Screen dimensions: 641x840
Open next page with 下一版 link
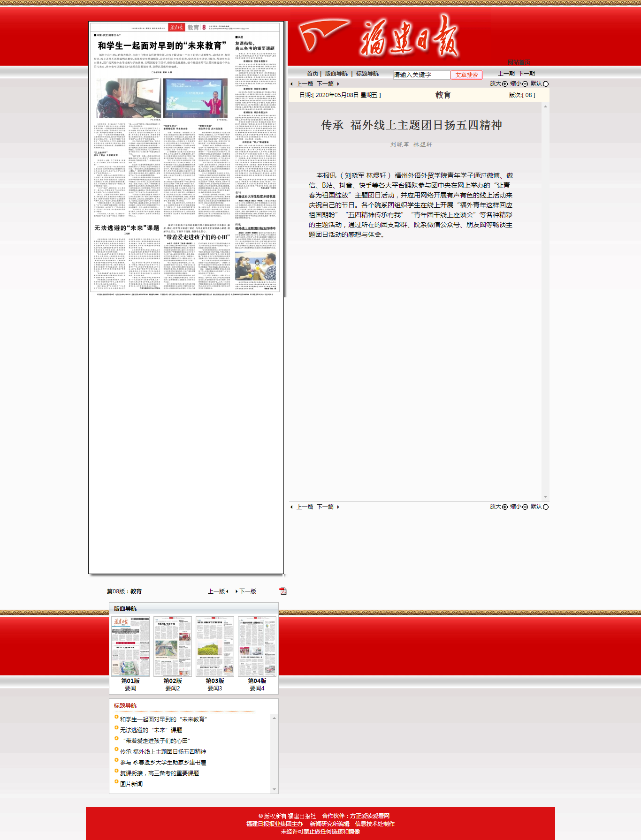pos(247,591)
